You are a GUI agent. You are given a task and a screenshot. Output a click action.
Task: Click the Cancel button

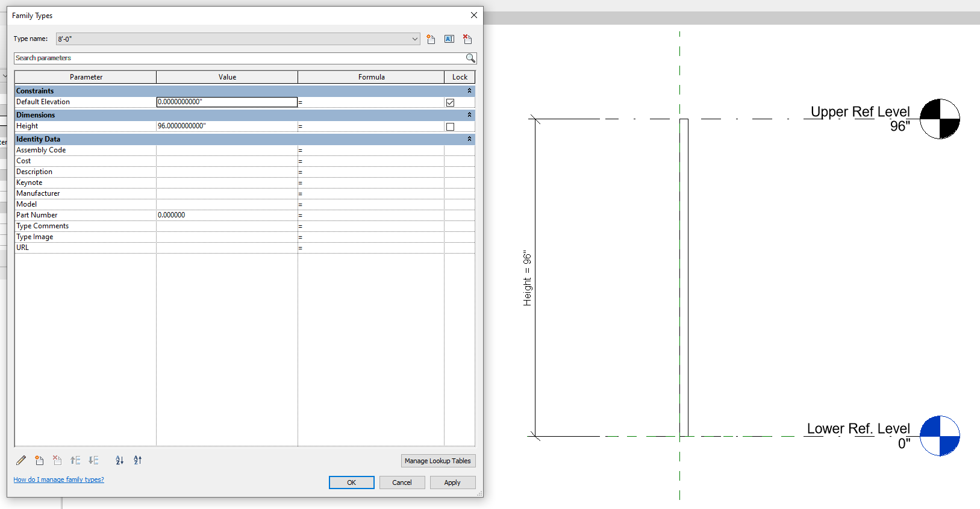point(402,482)
